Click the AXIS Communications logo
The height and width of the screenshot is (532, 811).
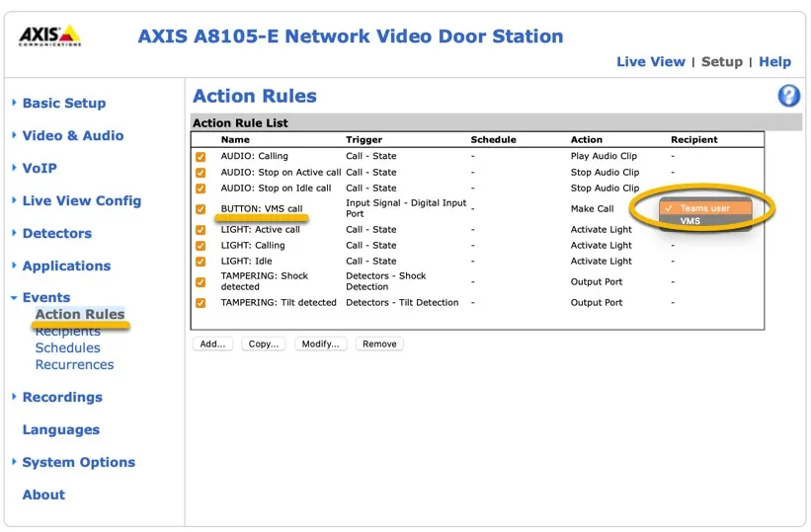pos(50,36)
